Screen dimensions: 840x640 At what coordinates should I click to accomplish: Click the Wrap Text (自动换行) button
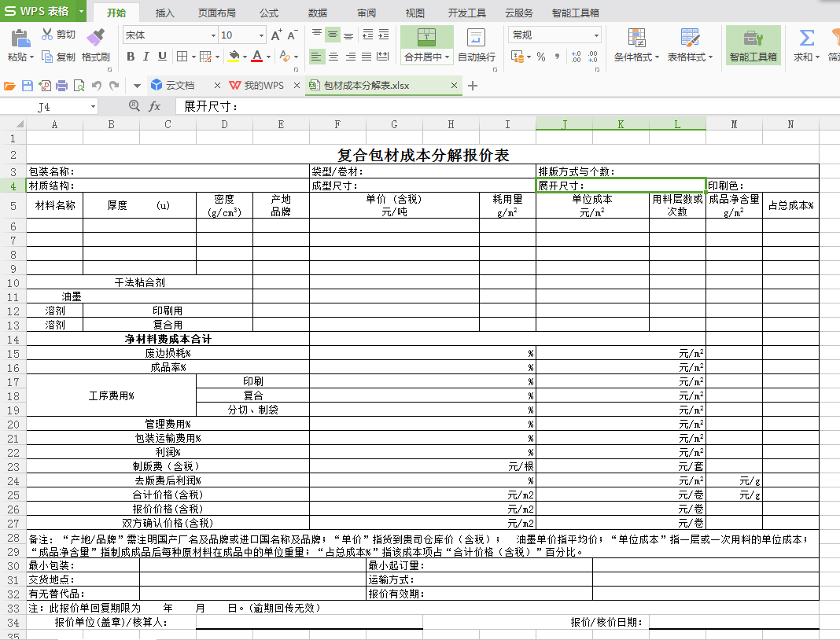click(x=477, y=45)
